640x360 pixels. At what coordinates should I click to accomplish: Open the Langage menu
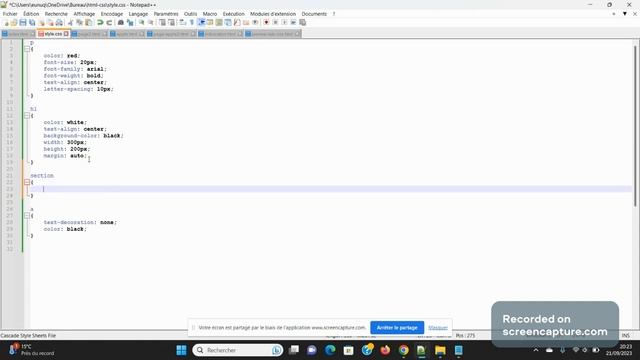tap(138, 14)
